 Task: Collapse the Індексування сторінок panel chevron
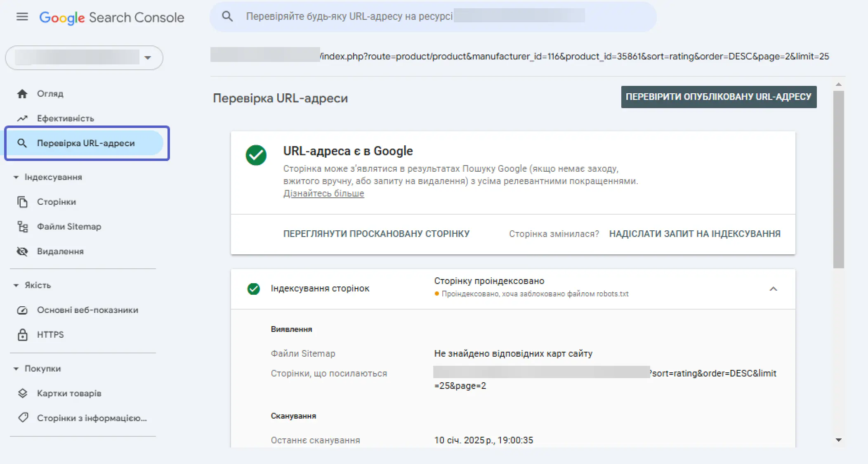pyautogui.click(x=773, y=289)
